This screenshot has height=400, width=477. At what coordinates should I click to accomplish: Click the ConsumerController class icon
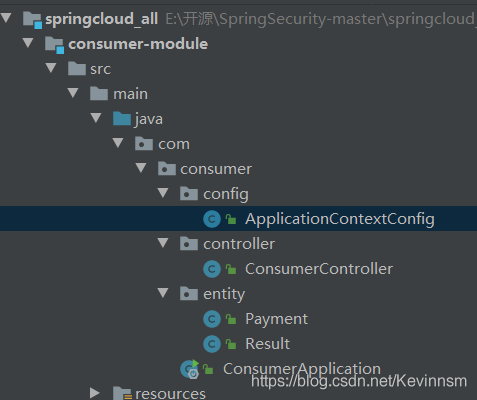[x=212, y=269]
